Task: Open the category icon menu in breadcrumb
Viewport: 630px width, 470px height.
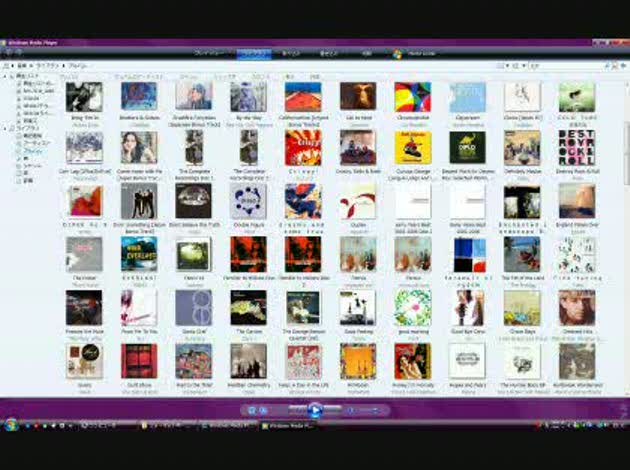Action: coord(6,65)
